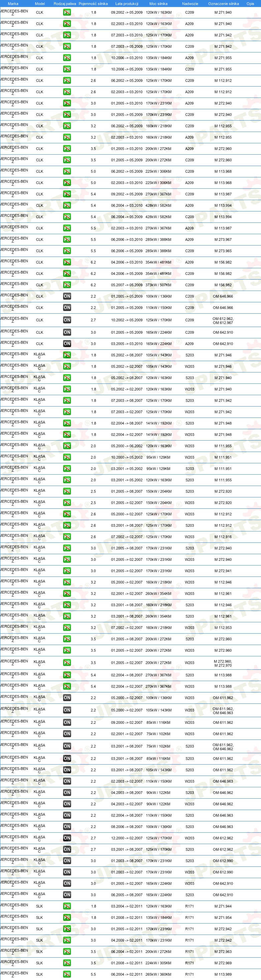Select engine code cell M 113.989
The image size is (261, 980).
(x=223, y=975)
